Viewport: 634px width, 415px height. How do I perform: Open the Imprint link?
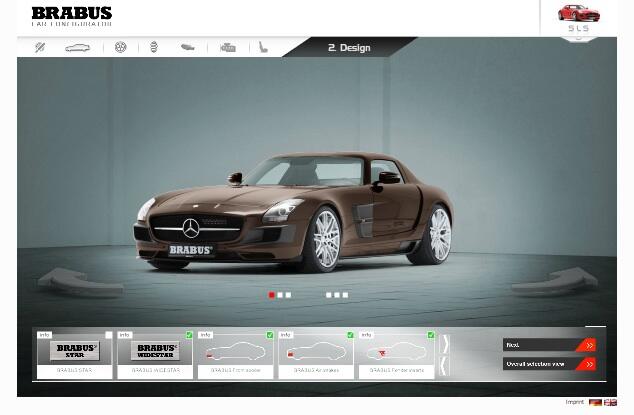pos(575,403)
